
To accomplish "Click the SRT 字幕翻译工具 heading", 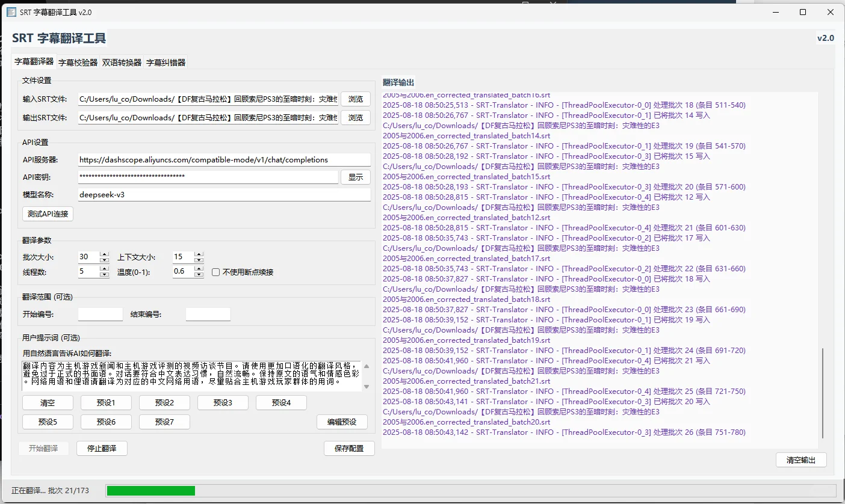I will pyautogui.click(x=59, y=38).
